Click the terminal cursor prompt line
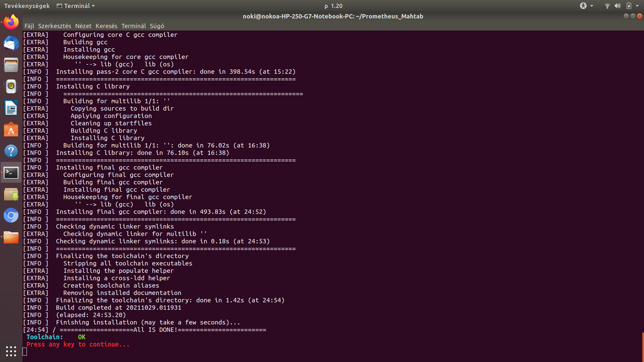Screen dimensions: 644x362 [x=24, y=352]
